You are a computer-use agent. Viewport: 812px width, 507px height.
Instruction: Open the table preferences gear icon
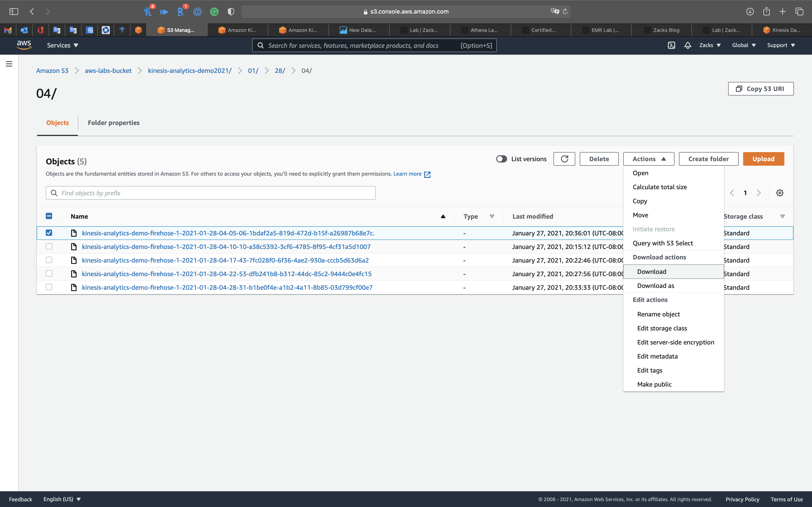[x=779, y=193]
